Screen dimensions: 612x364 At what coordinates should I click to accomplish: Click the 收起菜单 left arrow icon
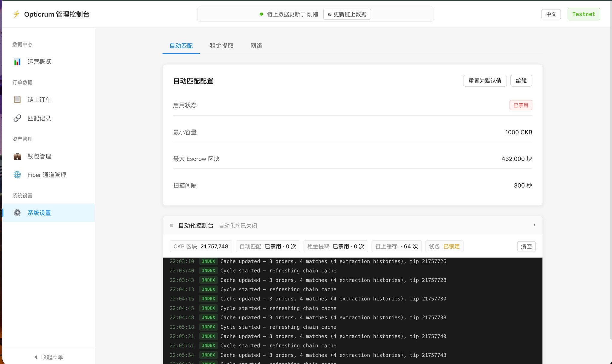coord(36,357)
